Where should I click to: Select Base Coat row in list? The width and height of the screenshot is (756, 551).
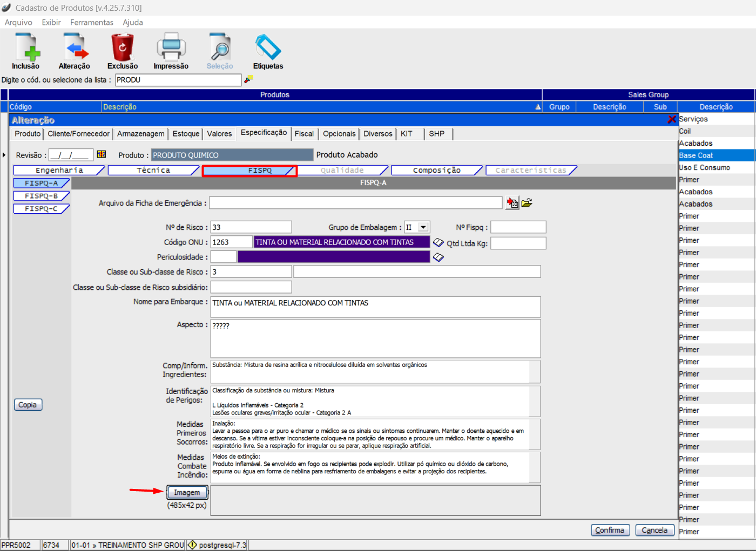point(716,155)
